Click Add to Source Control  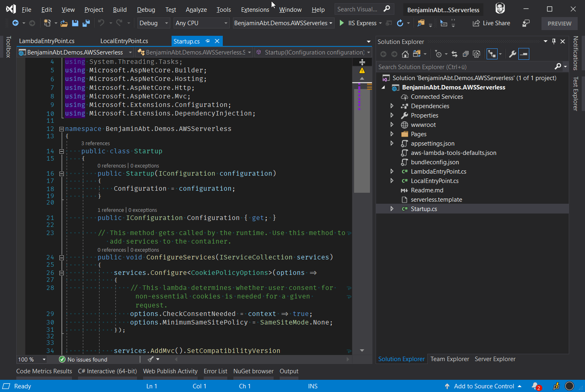point(484,386)
